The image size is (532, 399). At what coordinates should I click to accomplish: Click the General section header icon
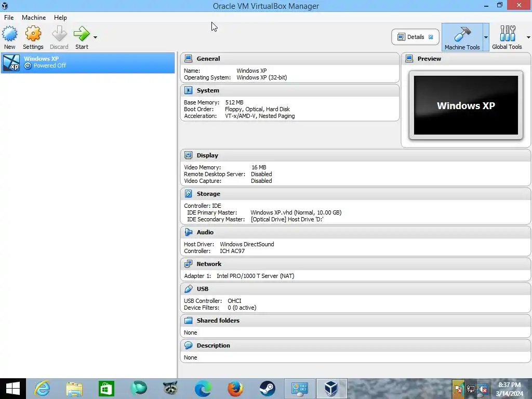pyautogui.click(x=188, y=58)
